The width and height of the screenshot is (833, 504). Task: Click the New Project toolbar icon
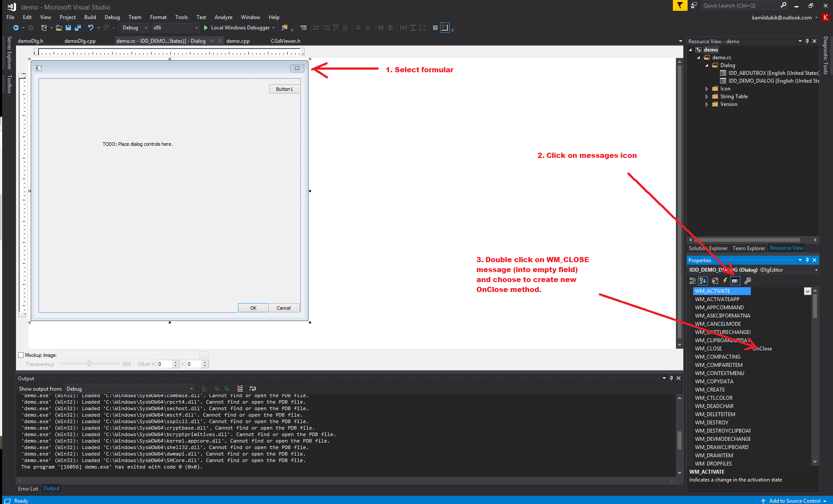coord(44,28)
